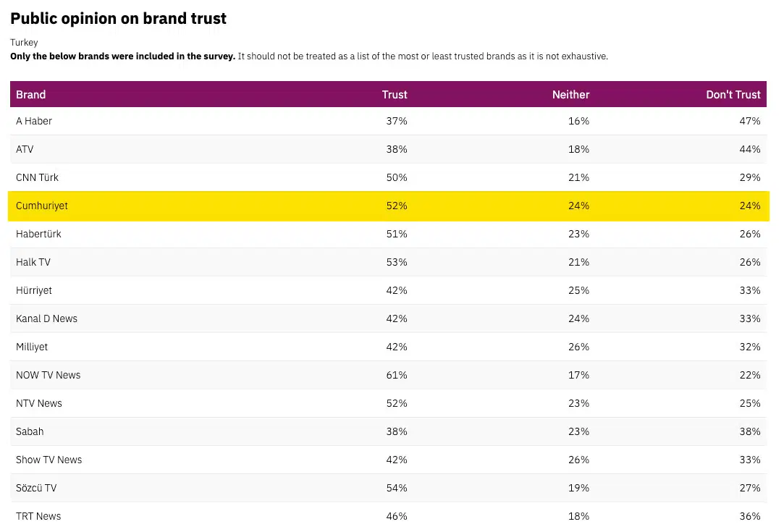The width and height of the screenshot is (784, 532).
Task: Select the ATV row label
Action: tap(25, 149)
